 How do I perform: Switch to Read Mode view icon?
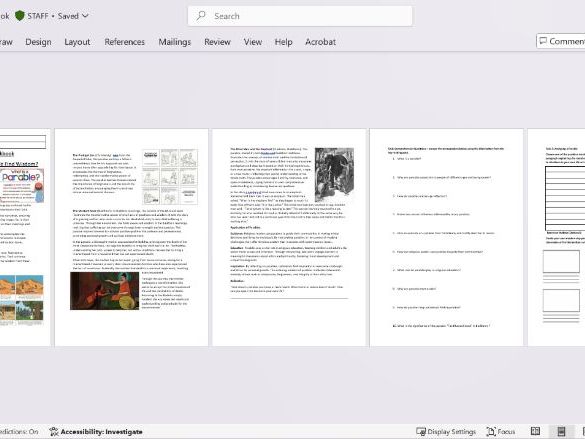click(535, 432)
